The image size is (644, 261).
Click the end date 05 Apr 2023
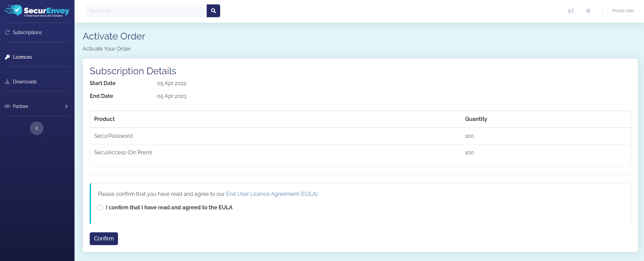172,96
